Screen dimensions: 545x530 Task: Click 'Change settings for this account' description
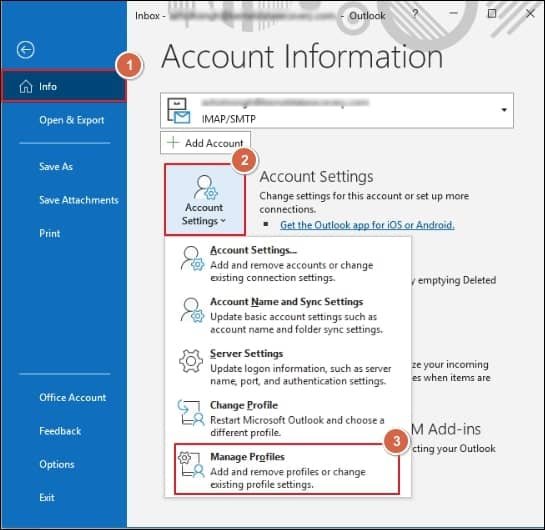[x=364, y=202]
